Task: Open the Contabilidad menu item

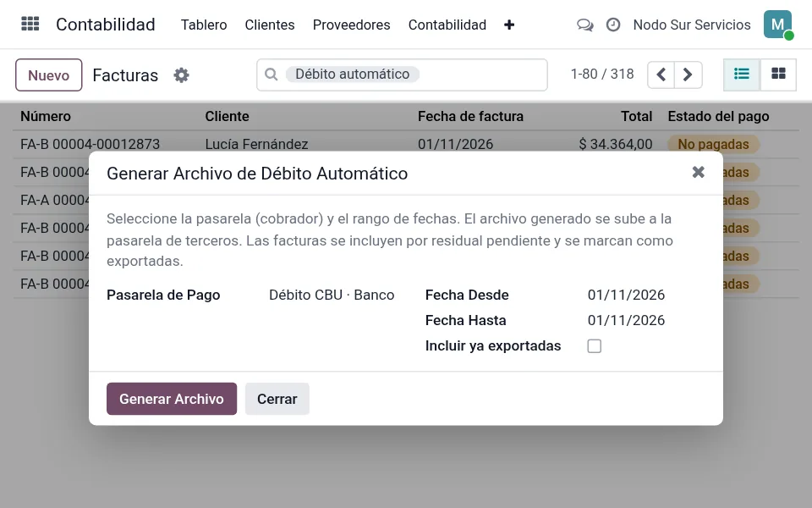Action: click(x=447, y=25)
